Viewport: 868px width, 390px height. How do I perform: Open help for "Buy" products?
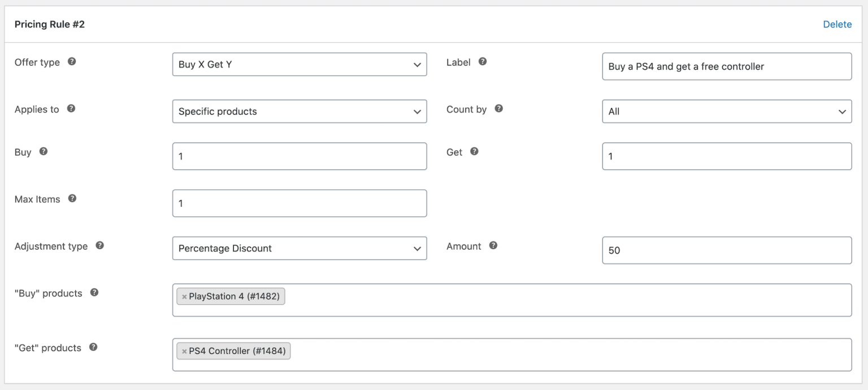click(x=94, y=292)
